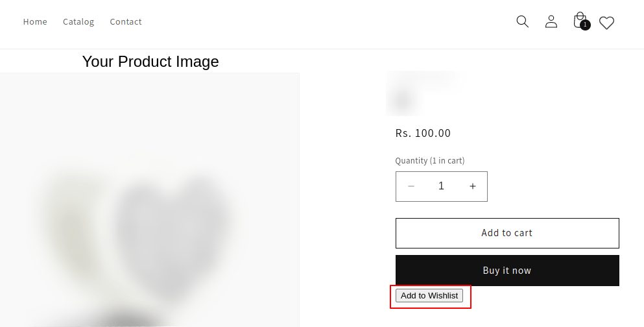Open the account login person icon
This screenshot has width=644, height=327.
[x=551, y=21]
